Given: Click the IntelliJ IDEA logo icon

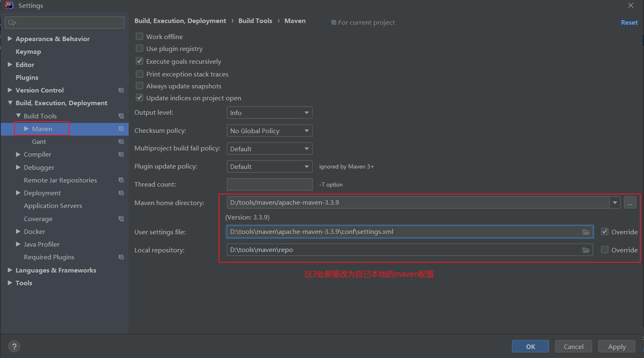Looking at the screenshot, I should [9, 5].
